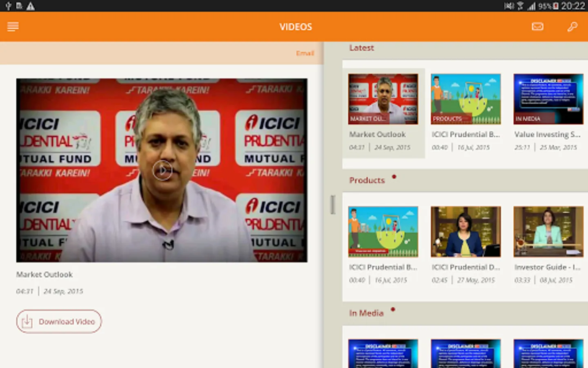Screen dimensions: 588x368
Task: Click the 25:11 duration text
Action: [x=522, y=147]
